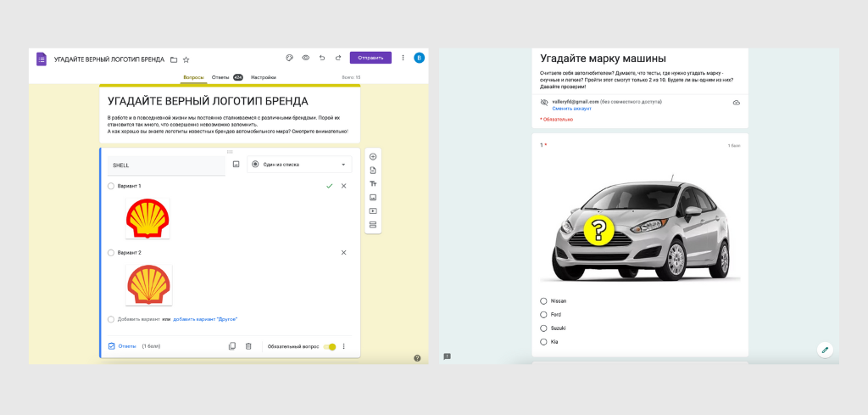Add title and description Tt icon
This screenshot has height=415, width=868.
click(373, 184)
